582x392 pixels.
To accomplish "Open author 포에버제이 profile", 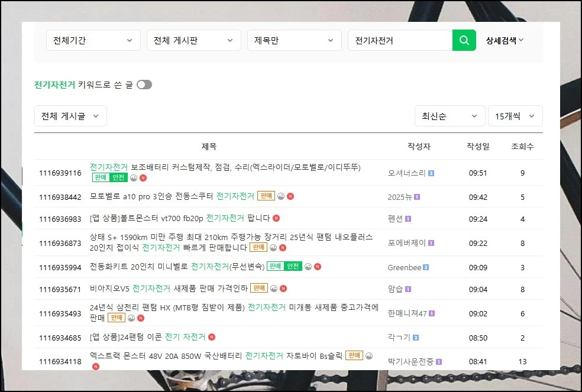I will tap(406, 243).
